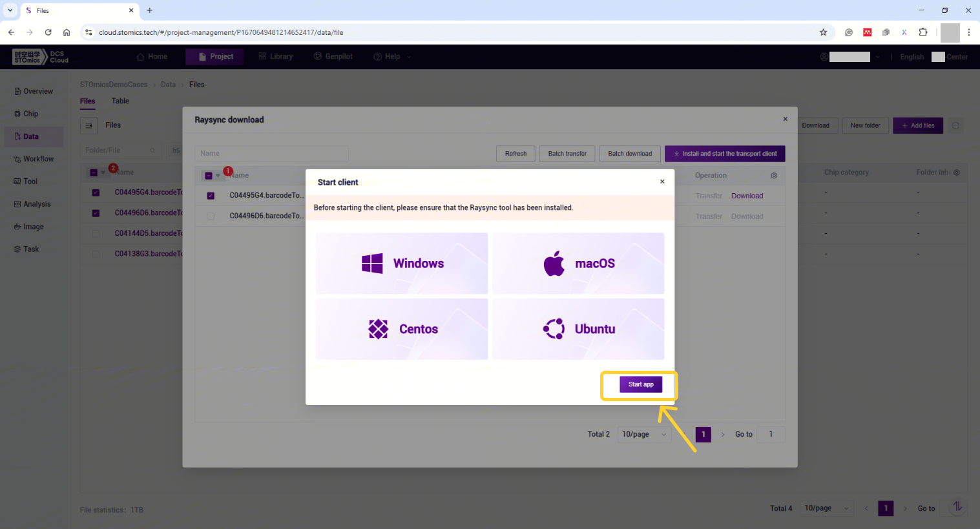
Task: Click Install and start the transport client
Action: 725,154
